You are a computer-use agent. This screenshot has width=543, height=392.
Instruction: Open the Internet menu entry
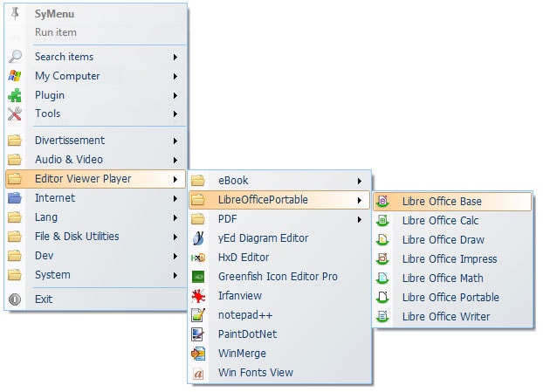(x=95, y=198)
